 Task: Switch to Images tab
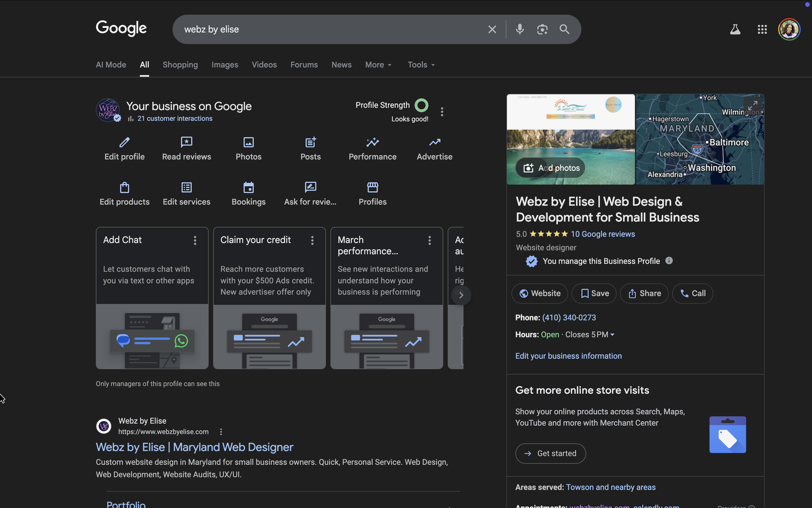click(225, 64)
